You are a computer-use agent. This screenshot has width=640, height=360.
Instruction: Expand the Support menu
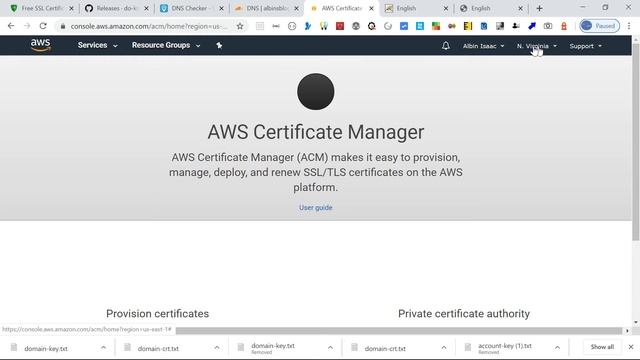pos(585,46)
